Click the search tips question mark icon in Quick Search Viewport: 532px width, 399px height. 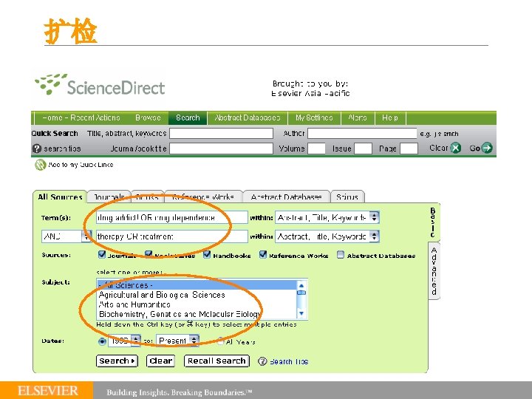point(36,149)
